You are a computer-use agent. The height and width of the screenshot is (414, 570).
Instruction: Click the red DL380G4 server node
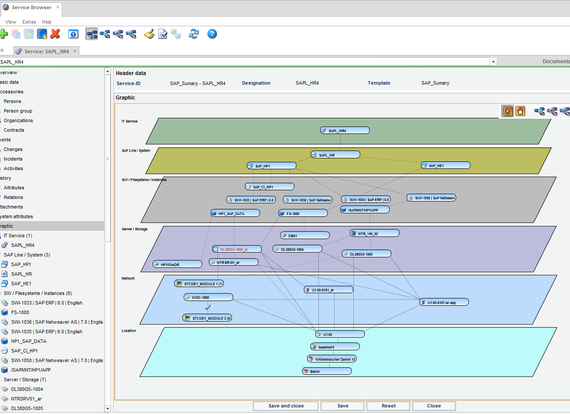pos(237,249)
